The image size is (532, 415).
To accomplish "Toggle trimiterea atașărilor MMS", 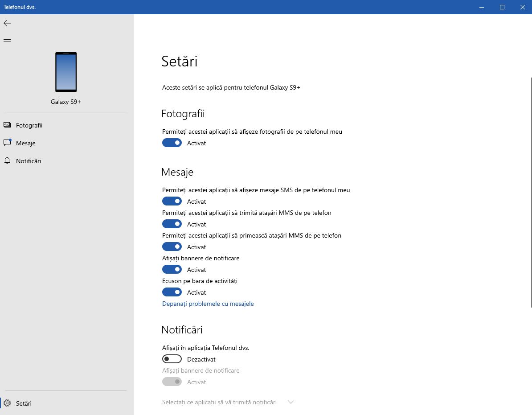I will coord(172,224).
